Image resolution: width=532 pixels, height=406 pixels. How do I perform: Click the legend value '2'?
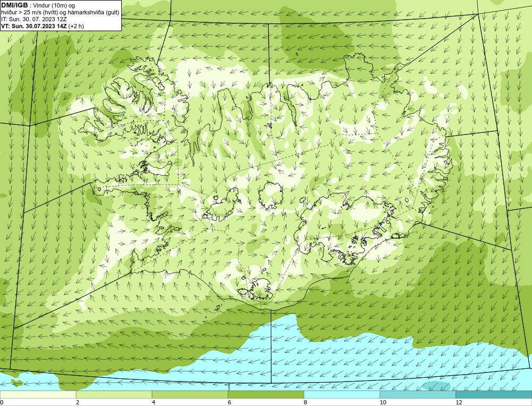78,402
